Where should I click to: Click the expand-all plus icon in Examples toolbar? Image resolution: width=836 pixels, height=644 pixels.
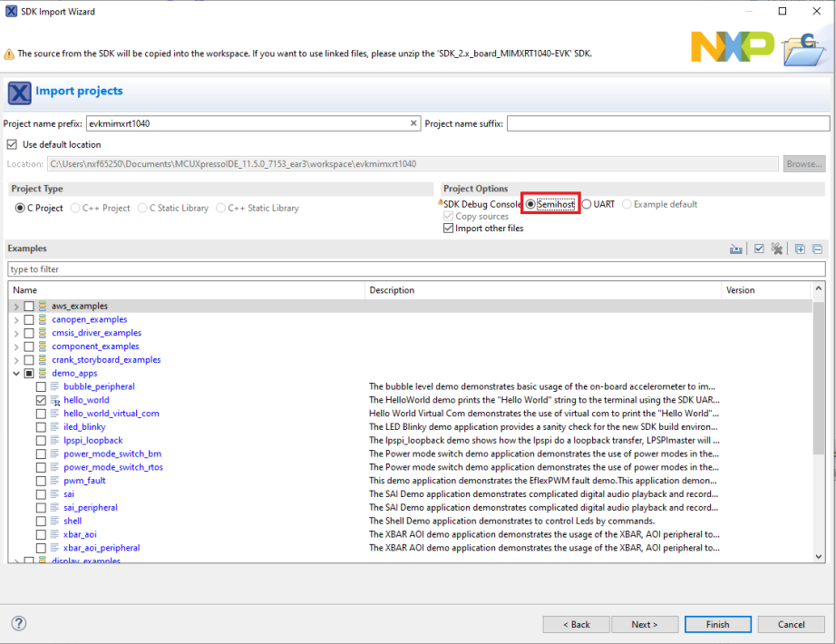(800, 249)
